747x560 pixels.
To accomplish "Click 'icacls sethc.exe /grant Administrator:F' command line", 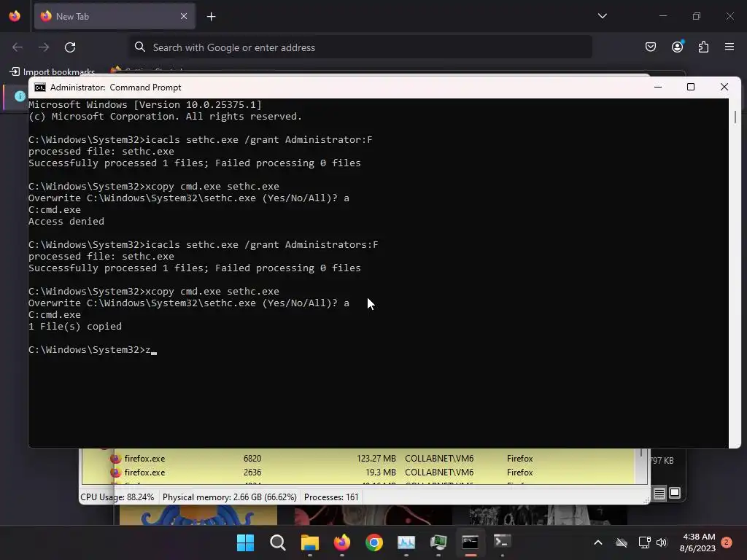I will [x=201, y=140].
